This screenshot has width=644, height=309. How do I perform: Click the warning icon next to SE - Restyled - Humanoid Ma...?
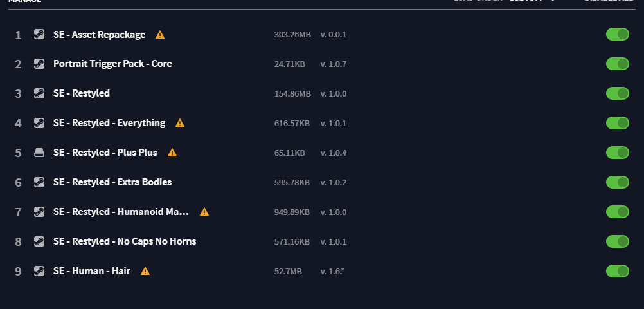(x=204, y=212)
